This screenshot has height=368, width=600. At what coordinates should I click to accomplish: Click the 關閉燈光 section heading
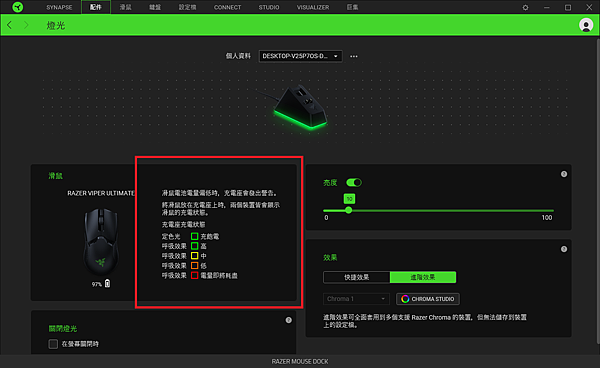click(63, 329)
